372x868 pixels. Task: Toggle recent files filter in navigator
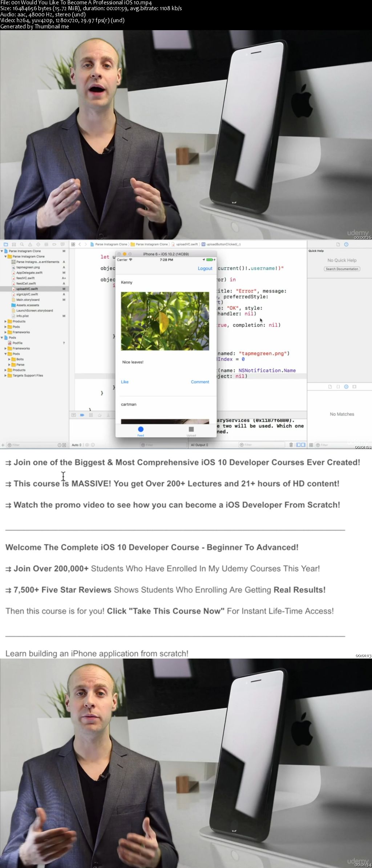(x=60, y=445)
